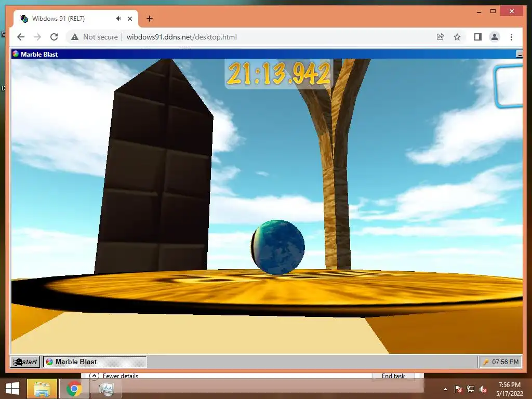Open the Wibdows 91 start button
The image size is (532, 399).
click(x=25, y=362)
